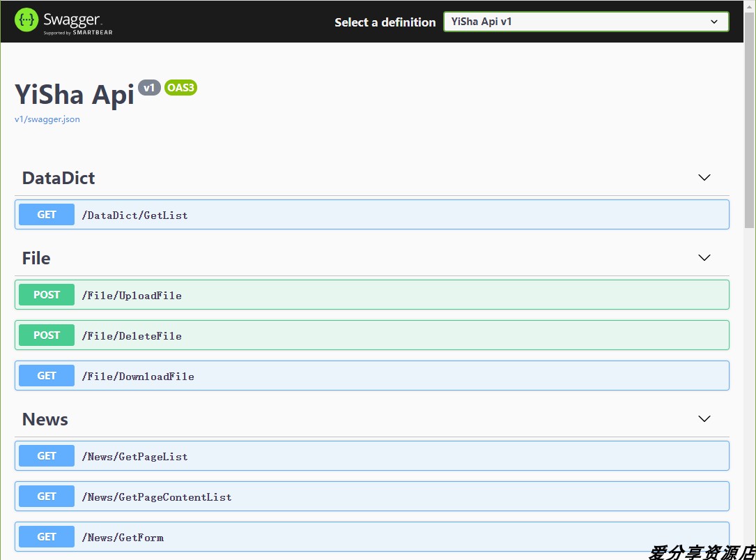This screenshot has width=756, height=560.
Task: Click the YiSha Api title
Action: tap(75, 95)
